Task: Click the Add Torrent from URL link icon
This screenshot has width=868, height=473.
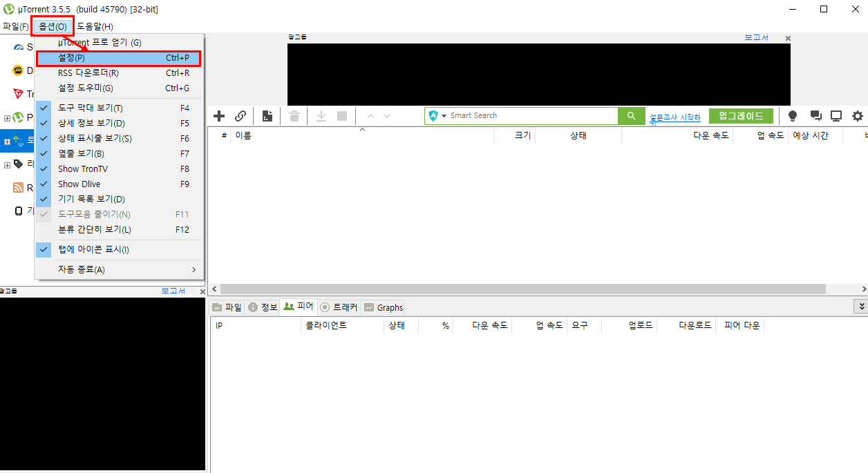Action: click(240, 116)
